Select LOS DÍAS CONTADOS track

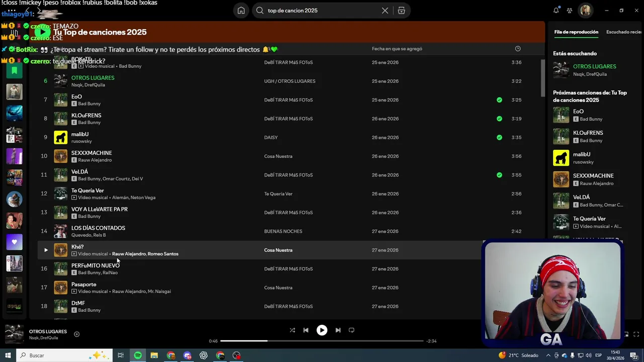98,228
